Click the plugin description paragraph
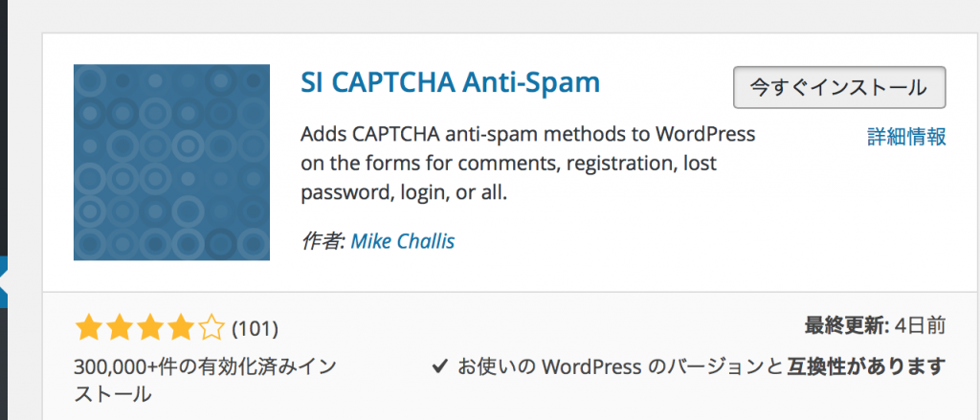Image resolution: width=980 pixels, height=420 pixels. point(528,163)
